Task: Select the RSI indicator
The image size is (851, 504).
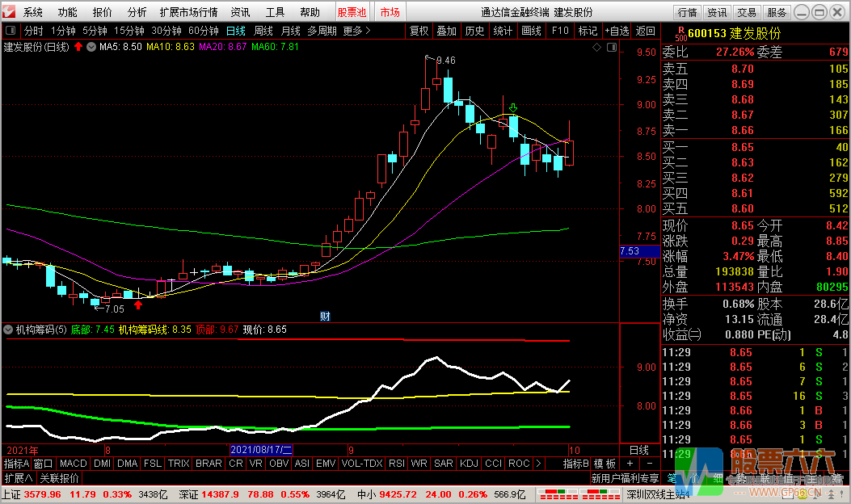Action: tap(397, 464)
